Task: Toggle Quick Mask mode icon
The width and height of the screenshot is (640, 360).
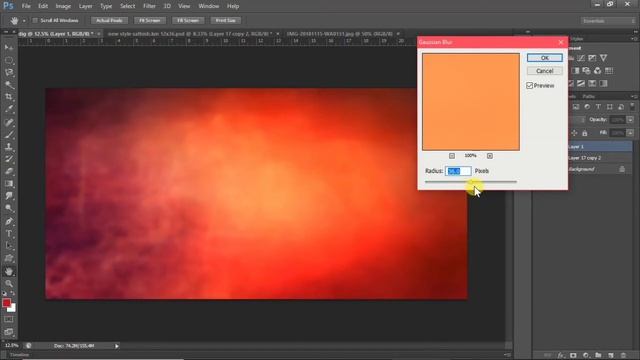Action: [9, 320]
